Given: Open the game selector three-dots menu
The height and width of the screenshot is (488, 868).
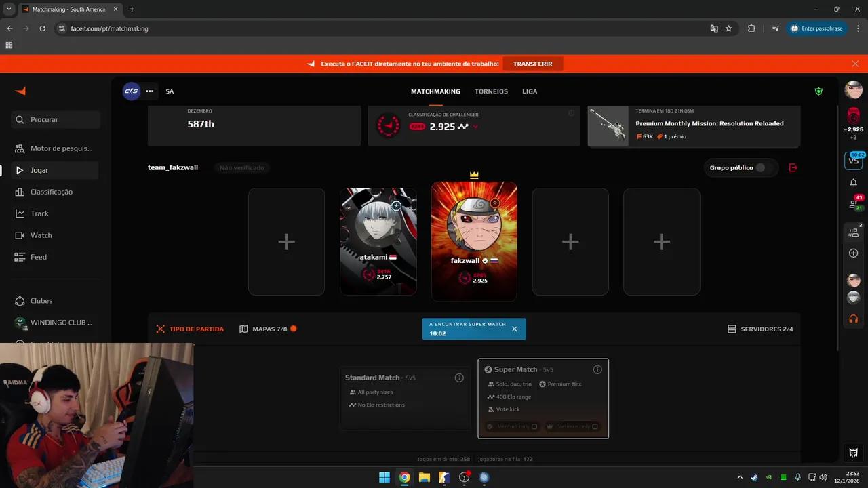Looking at the screenshot, I should pyautogui.click(x=149, y=91).
